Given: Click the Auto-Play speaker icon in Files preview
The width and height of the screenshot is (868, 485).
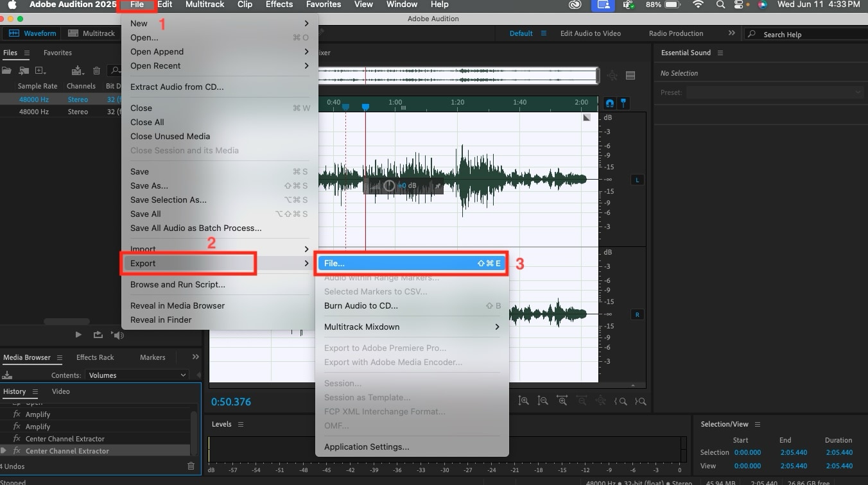Looking at the screenshot, I should 117,334.
